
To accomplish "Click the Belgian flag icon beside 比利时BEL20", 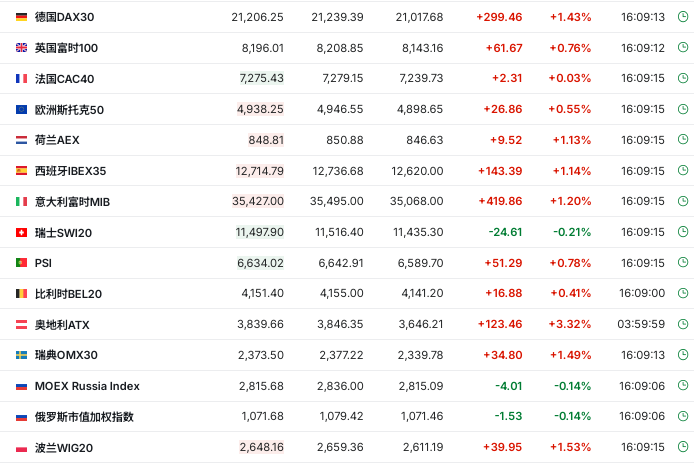I will click(x=21, y=294).
